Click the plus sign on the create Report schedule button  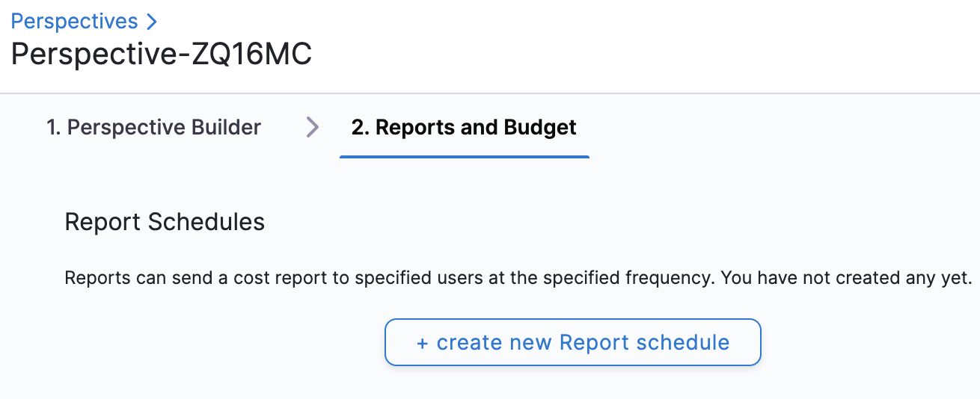422,343
